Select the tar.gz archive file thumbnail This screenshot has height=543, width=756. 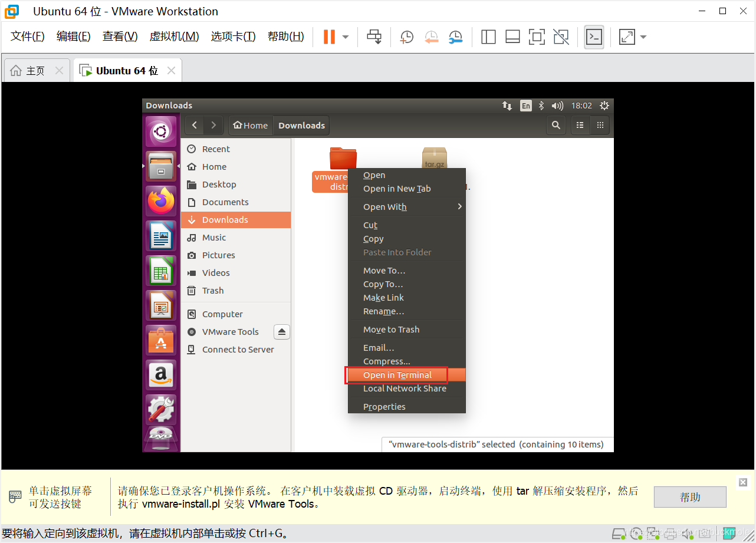[x=435, y=158]
